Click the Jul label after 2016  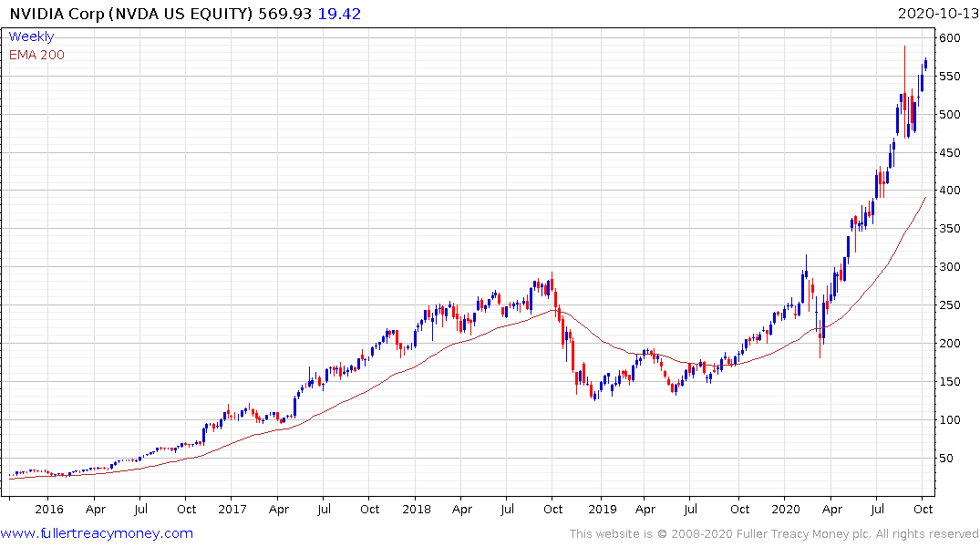pyautogui.click(x=140, y=509)
